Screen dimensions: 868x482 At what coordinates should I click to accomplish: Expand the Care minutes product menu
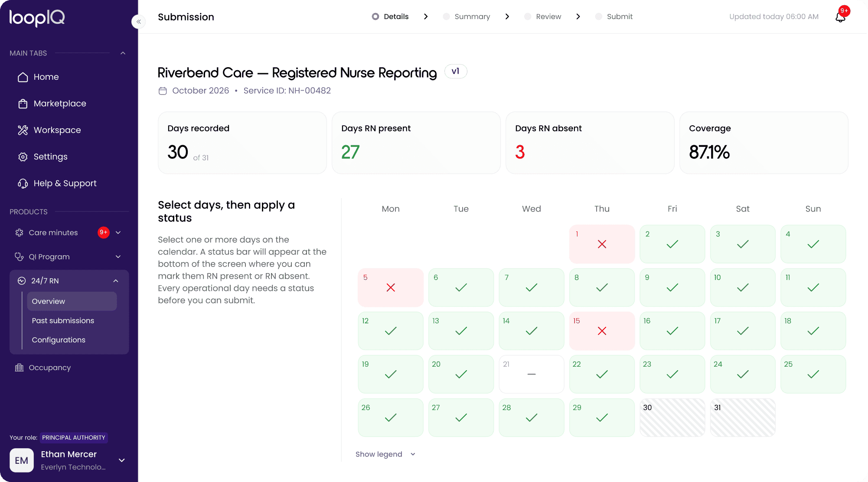(x=118, y=233)
